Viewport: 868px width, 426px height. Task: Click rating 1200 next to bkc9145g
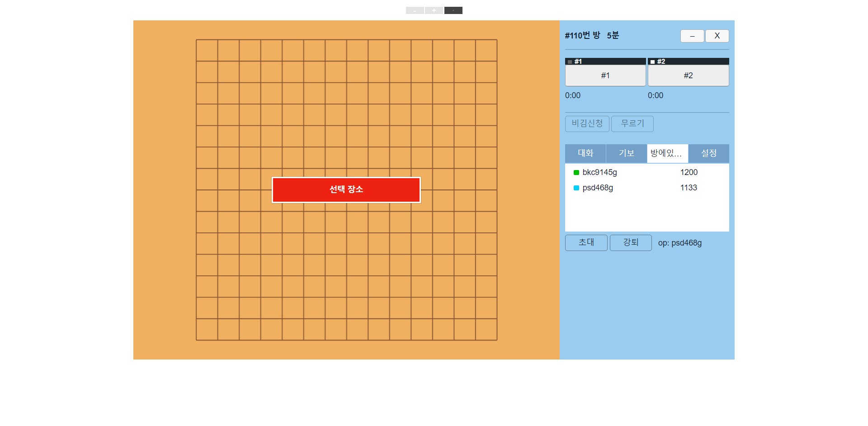click(x=689, y=172)
